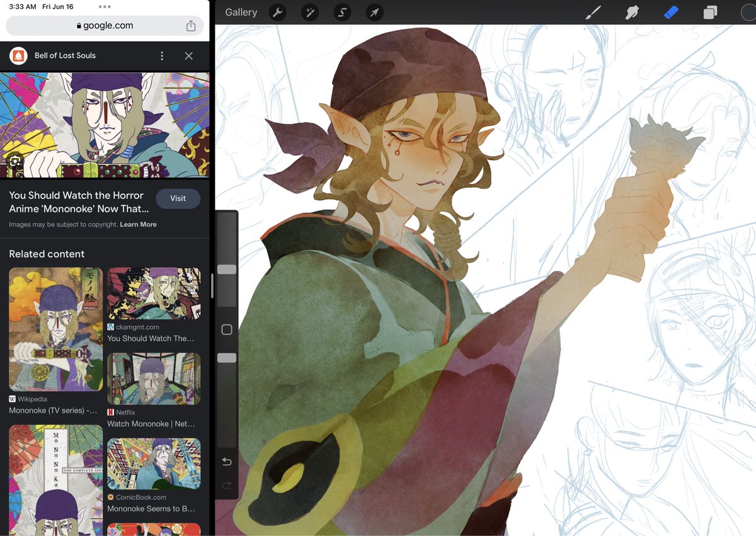This screenshot has width=756, height=536.
Task: Open 'Mononoke Seems to B...' caption
Action: (x=152, y=509)
